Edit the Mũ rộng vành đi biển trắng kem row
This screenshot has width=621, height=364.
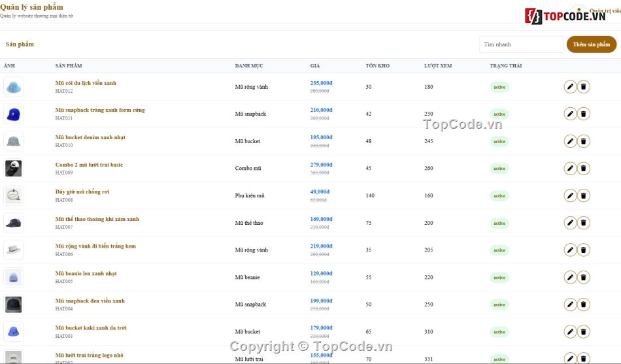click(570, 250)
